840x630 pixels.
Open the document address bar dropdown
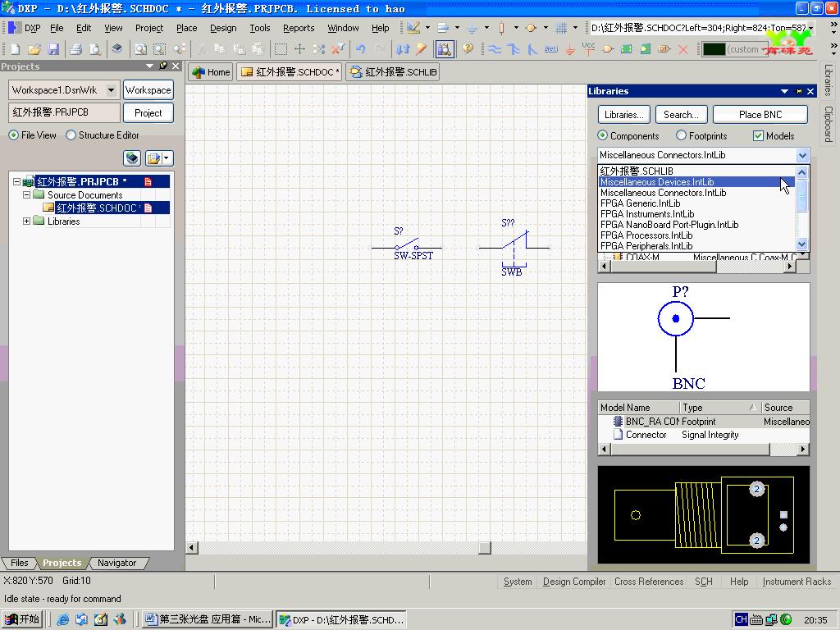[x=811, y=28]
